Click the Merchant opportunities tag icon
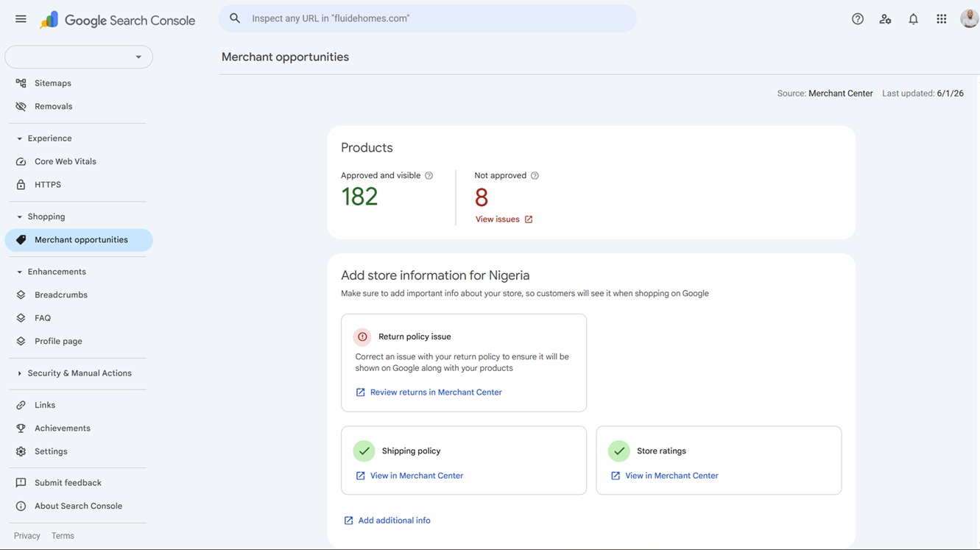The image size is (980, 550). pos(21,240)
